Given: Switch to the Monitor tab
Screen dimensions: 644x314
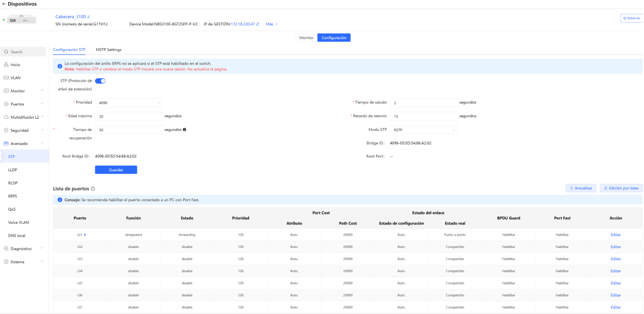Looking at the screenshot, I should point(306,38).
